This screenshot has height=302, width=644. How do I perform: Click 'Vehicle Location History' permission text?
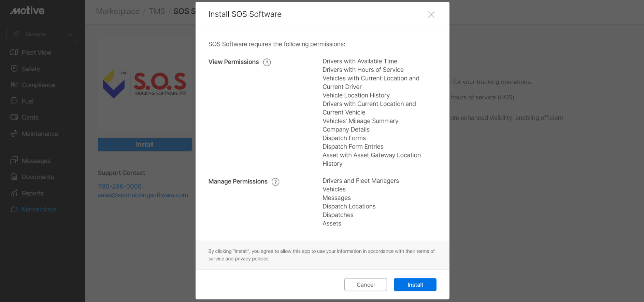point(356,95)
